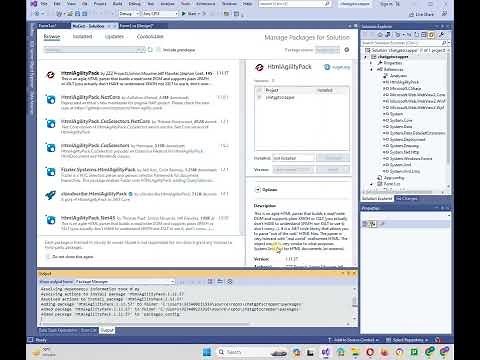Image resolution: width=480 pixels, height=360 pixels.
Task: Click the Windows Start button on taskbar
Action: 207,352
